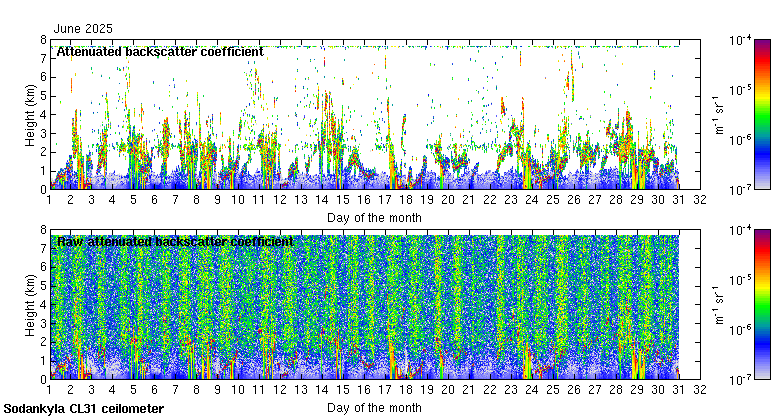This screenshot has height=420, width=780.
Task: Click the upper plot's color scale bar
Action: pos(762,114)
